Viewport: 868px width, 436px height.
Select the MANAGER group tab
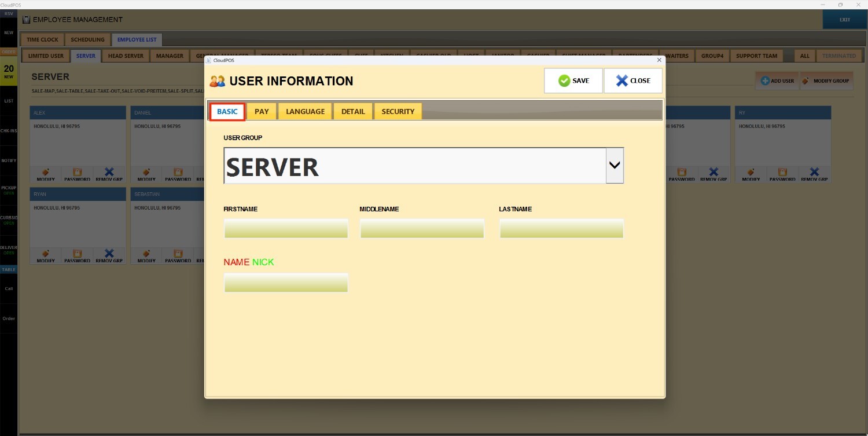pyautogui.click(x=170, y=56)
